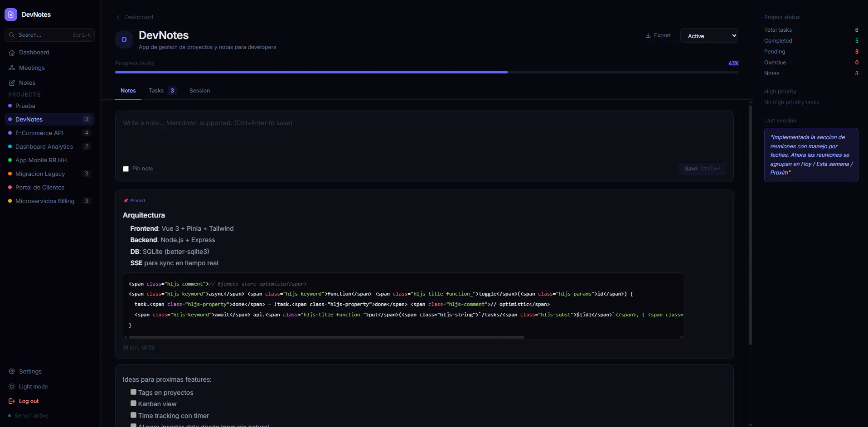This screenshot has width=868, height=427.
Task: Click the Write a note text area
Action: point(424,138)
